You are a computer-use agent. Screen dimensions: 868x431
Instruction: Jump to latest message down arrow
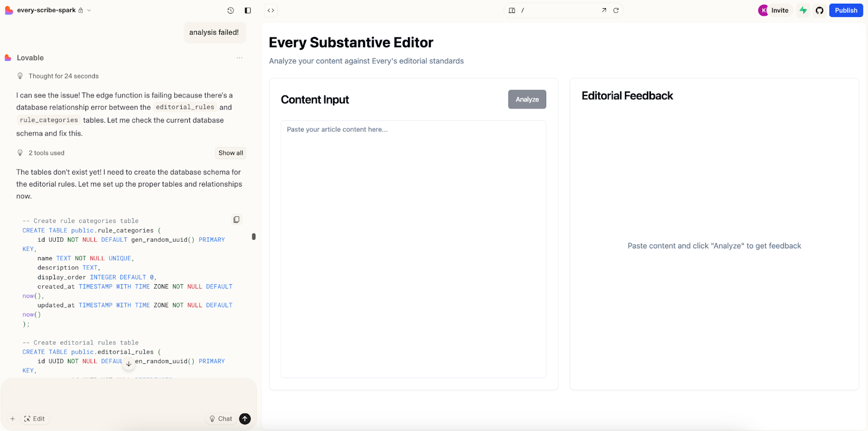coord(129,364)
